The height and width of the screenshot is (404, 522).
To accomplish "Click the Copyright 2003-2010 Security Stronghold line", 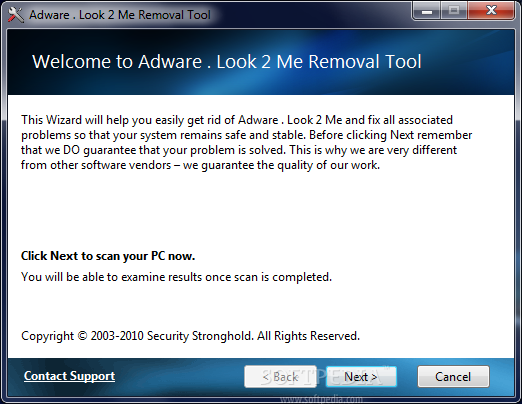I will point(190,336).
